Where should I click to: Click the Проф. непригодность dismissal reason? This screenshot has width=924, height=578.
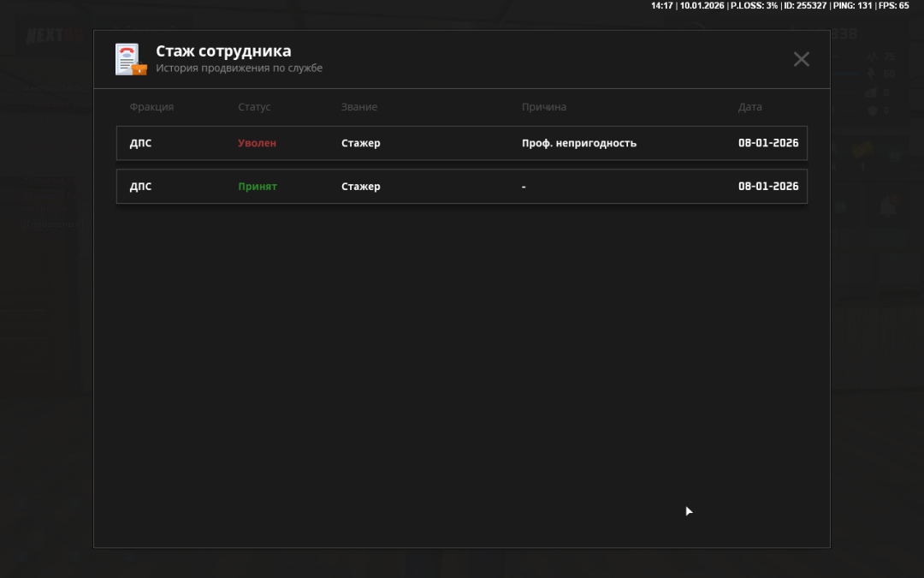tap(578, 143)
